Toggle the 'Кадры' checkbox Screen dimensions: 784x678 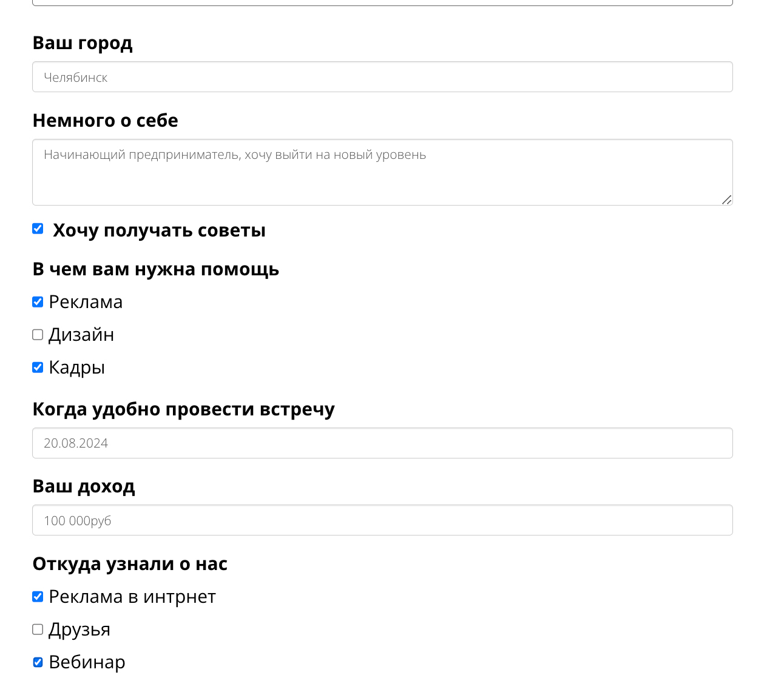click(38, 368)
